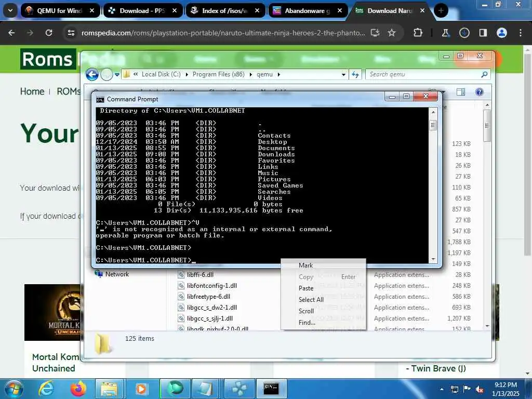532x399 pixels.
Task: Expand arrow after qemu in address path
Action: coord(279,74)
